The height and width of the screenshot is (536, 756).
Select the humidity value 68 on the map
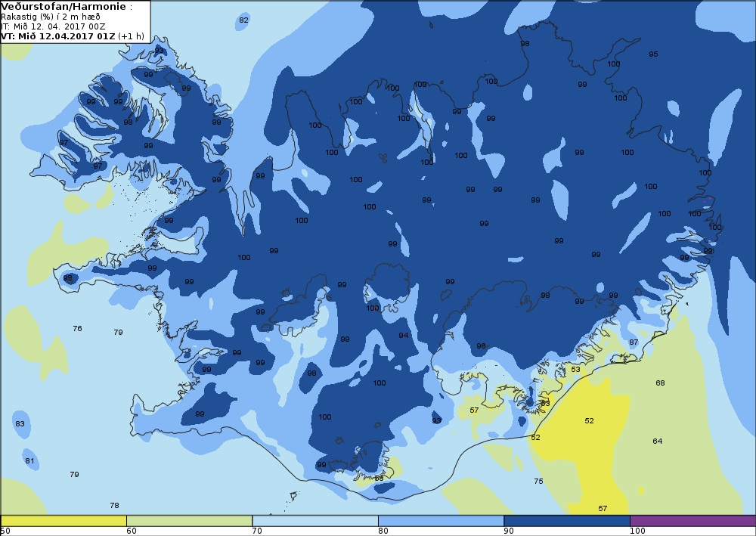click(x=660, y=383)
